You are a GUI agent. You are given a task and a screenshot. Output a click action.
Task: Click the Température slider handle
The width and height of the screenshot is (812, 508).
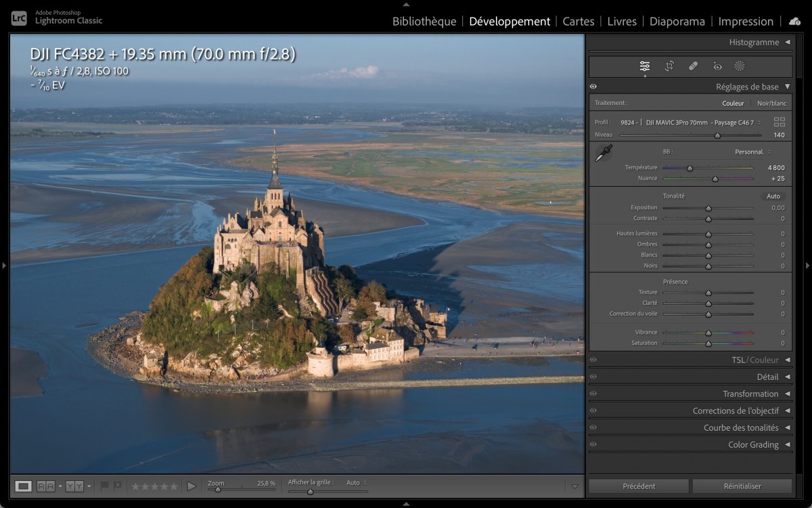point(690,168)
